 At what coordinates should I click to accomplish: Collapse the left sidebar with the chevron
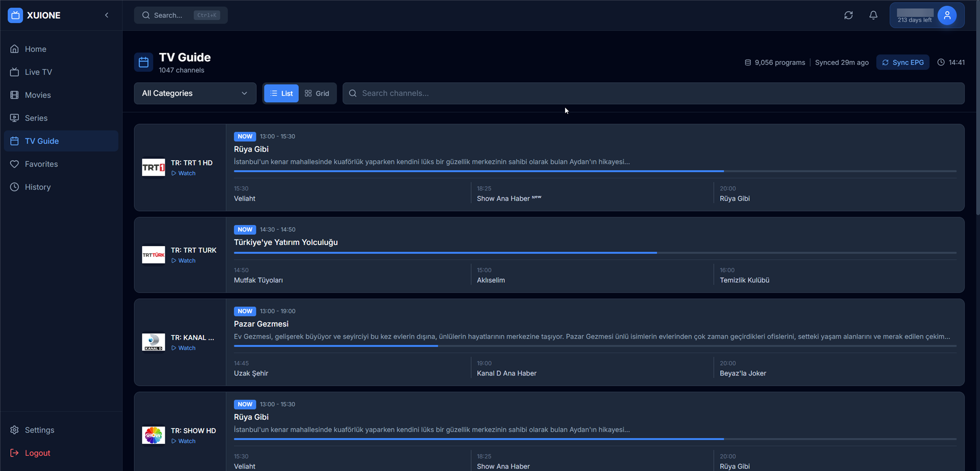(x=107, y=15)
